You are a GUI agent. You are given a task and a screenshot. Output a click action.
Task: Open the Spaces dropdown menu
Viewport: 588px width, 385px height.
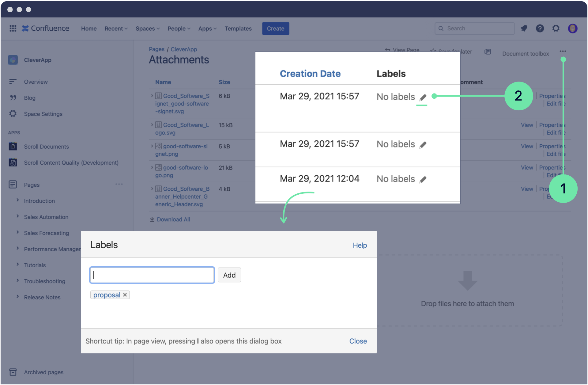[x=147, y=29]
